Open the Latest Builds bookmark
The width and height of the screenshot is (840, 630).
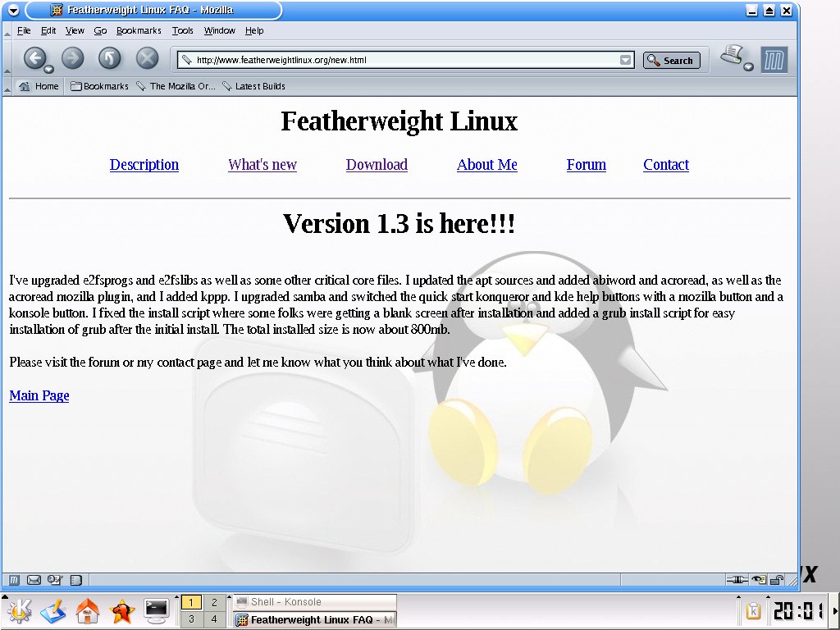[253, 86]
